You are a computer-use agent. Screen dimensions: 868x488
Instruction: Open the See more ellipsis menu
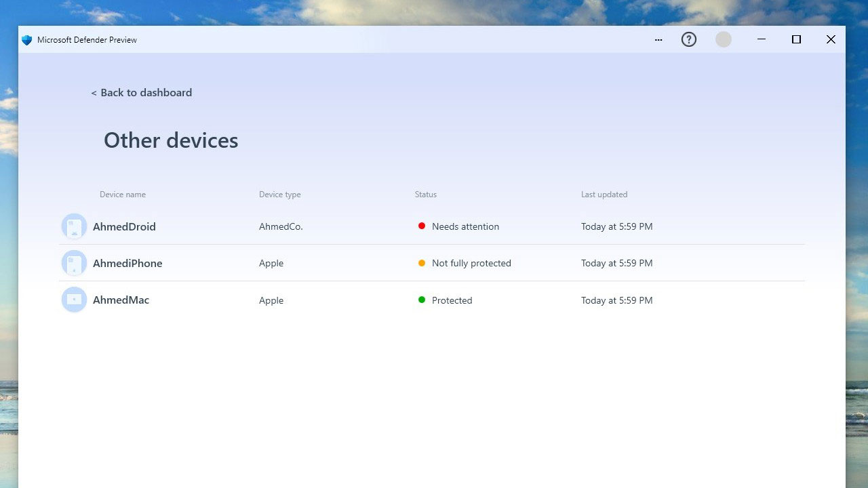pos(658,39)
